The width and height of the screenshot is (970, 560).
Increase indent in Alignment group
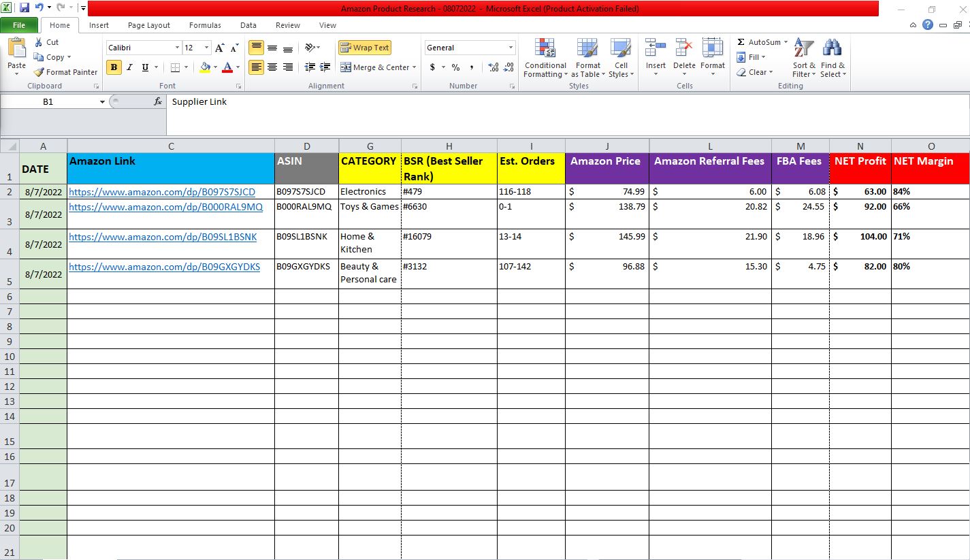(325, 67)
